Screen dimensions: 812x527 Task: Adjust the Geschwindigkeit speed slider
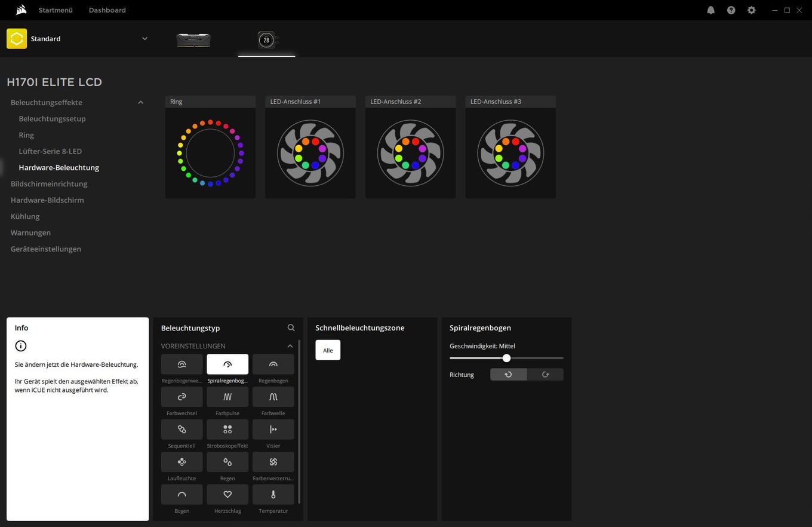(x=506, y=358)
